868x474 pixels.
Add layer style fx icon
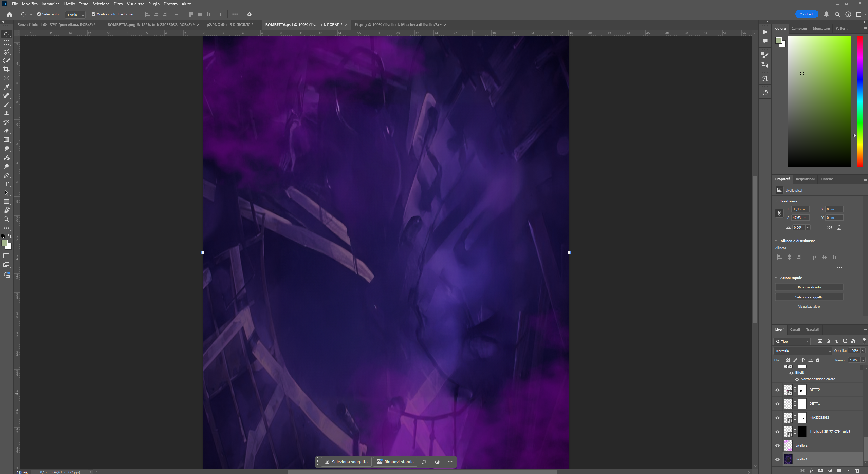[x=812, y=471]
